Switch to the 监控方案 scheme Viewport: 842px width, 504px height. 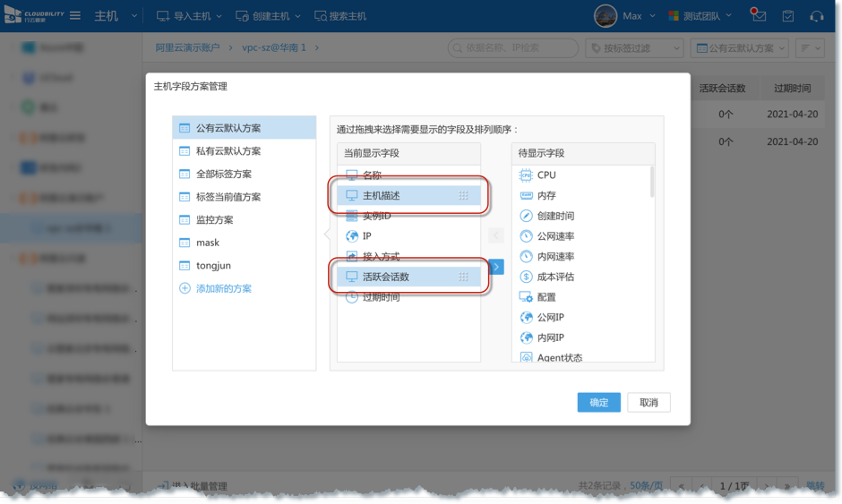[215, 219]
